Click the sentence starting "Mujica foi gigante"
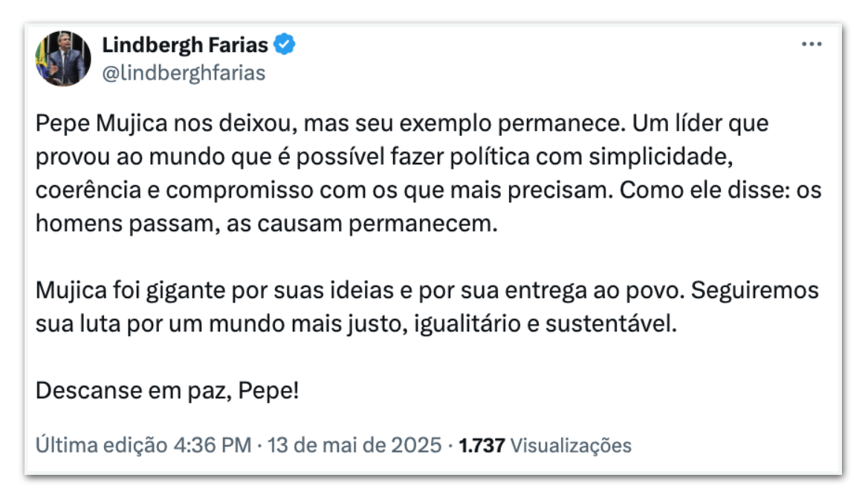 149,290
